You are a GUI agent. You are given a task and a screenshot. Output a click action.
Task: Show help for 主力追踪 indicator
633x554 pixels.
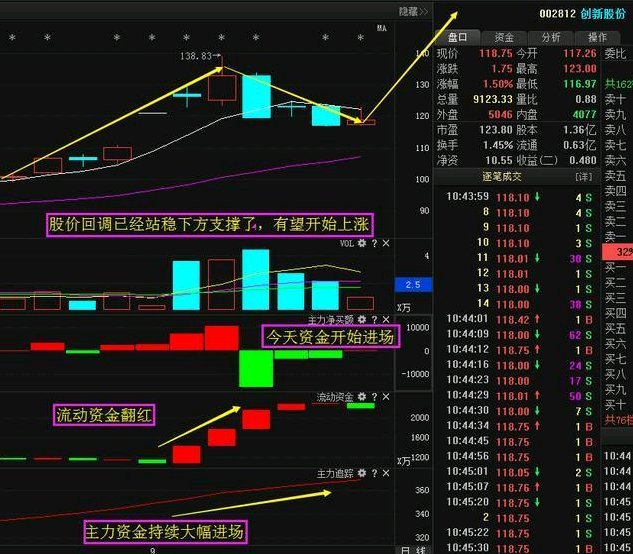pyautogui.click(x=374, y=472)
